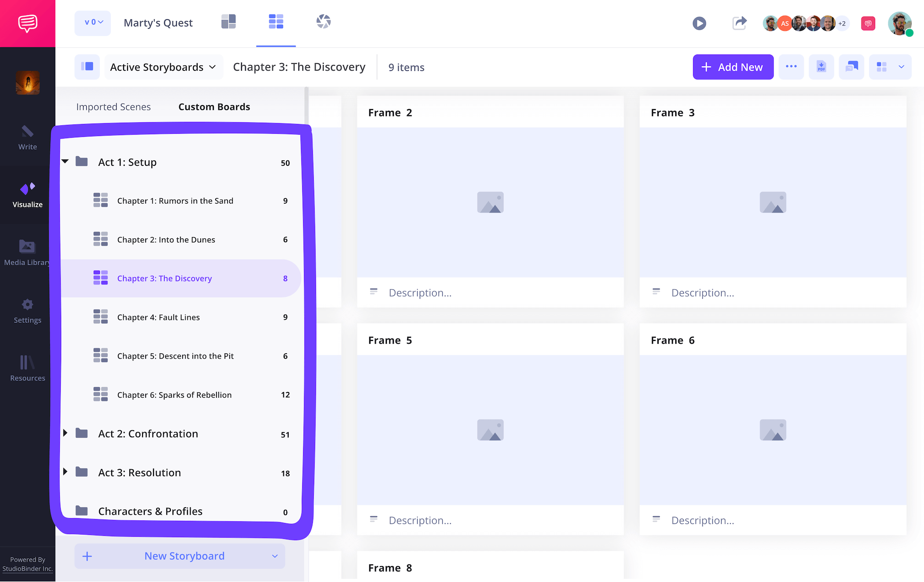Open the share icon near the avatars
This screenshot has width=924, height=582.
[x=739, y=23]
